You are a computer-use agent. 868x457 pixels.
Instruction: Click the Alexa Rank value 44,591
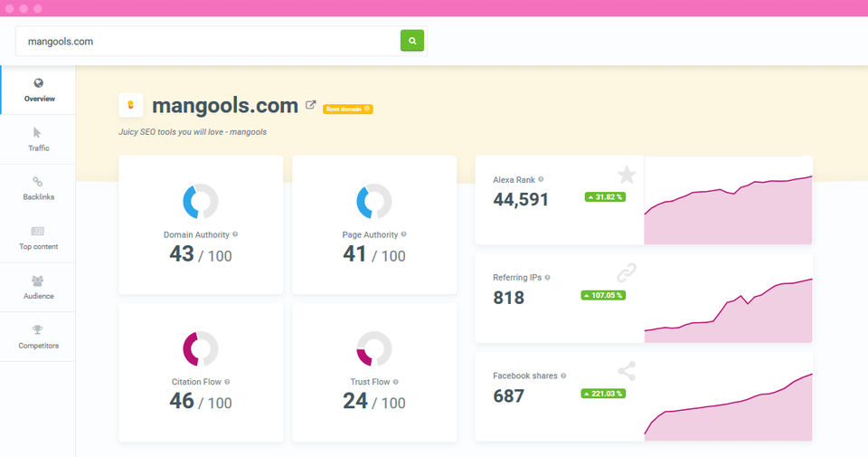pyautogui.click(x=521, y=199)
